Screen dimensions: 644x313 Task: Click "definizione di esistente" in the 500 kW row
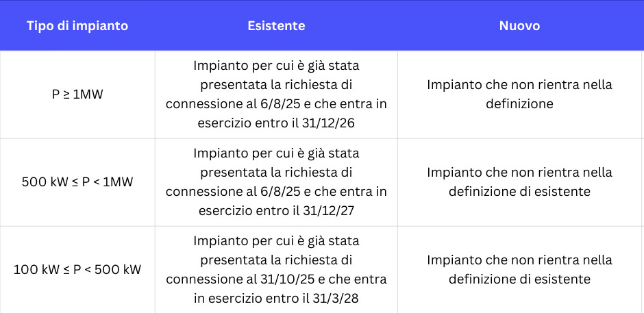coord(519,192)
